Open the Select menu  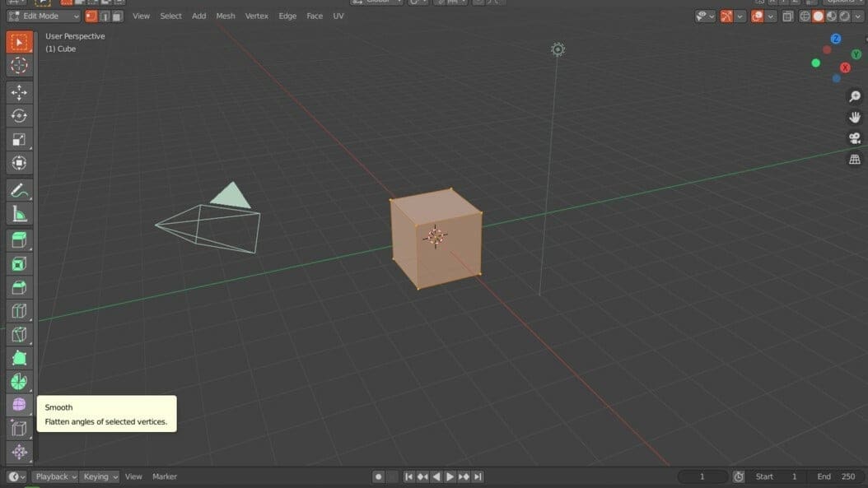point(171,16)
